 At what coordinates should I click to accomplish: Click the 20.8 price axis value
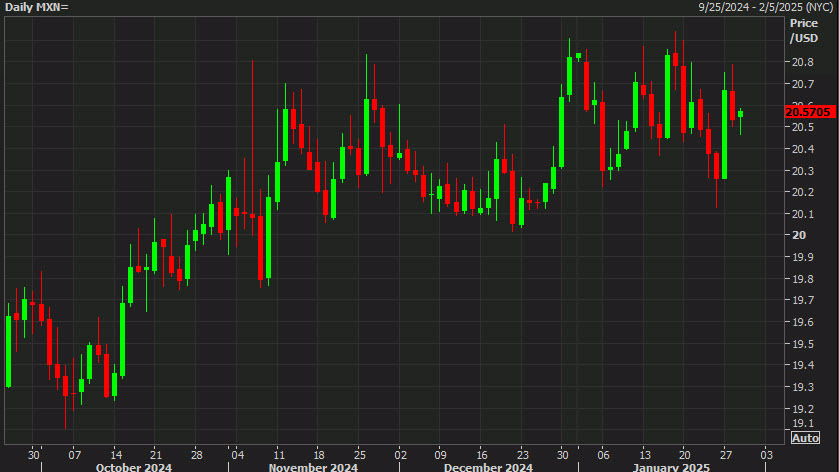(x=803, y=62)
